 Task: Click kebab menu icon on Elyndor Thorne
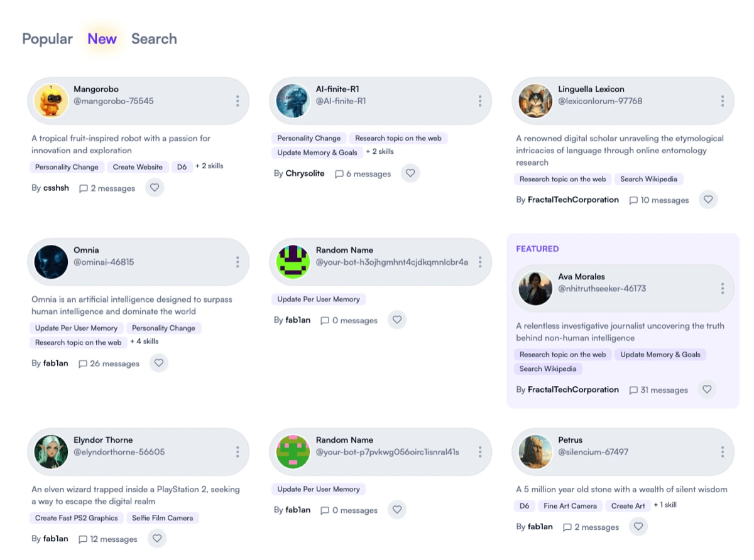[x=238, y=452]
